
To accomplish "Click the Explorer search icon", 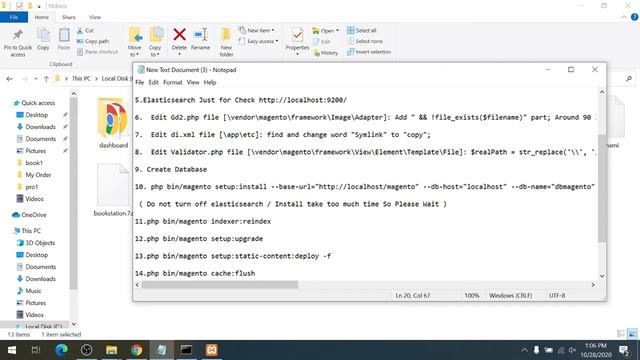I will (629, 79).
